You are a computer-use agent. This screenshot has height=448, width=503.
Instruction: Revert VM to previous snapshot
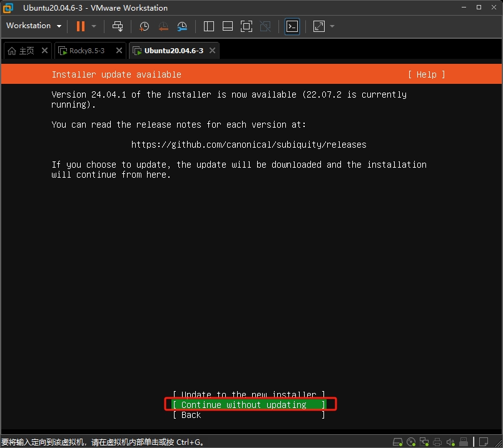pos(163,26)
